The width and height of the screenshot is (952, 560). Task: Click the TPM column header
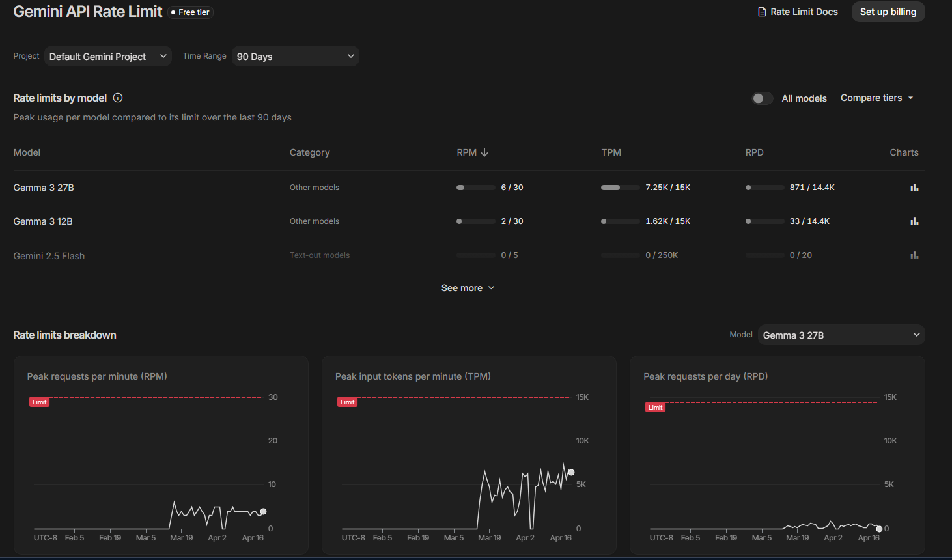611,152
